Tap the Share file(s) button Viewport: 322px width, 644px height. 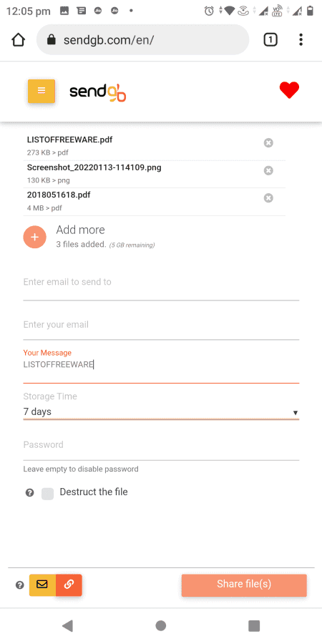(244, 585)
